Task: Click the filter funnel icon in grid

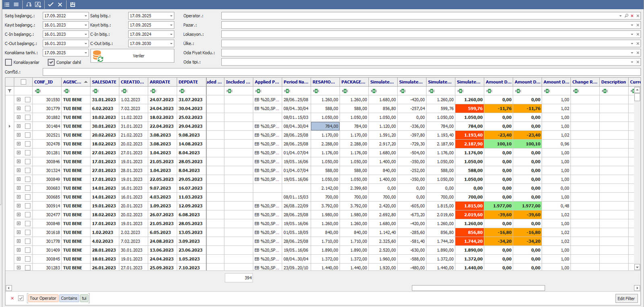Action: [10, 91]
